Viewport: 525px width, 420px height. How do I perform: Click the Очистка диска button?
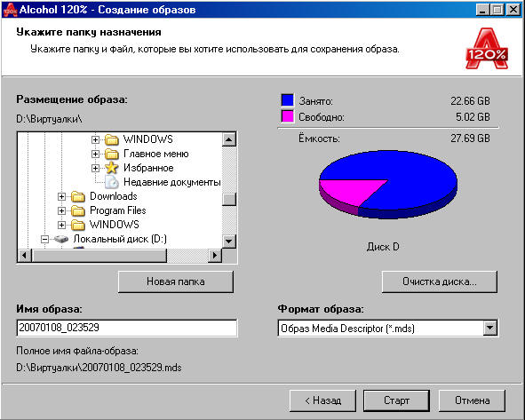coord(440,281)
